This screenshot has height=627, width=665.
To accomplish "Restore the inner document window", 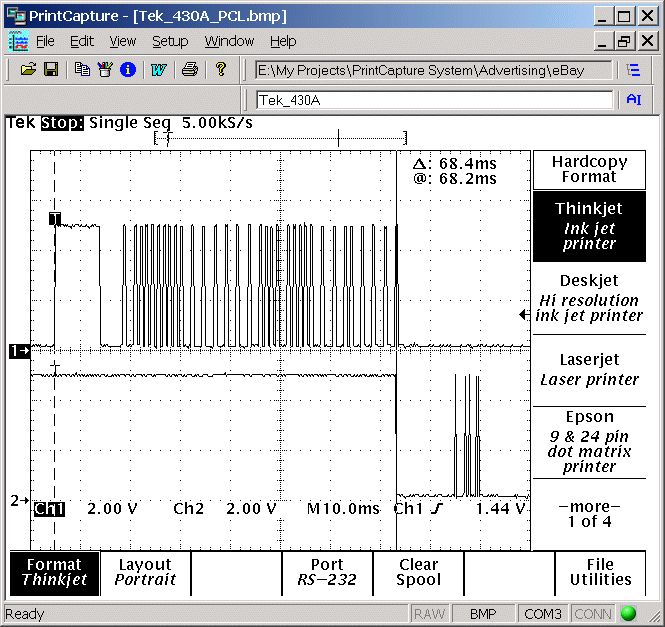I will (624, 42).
